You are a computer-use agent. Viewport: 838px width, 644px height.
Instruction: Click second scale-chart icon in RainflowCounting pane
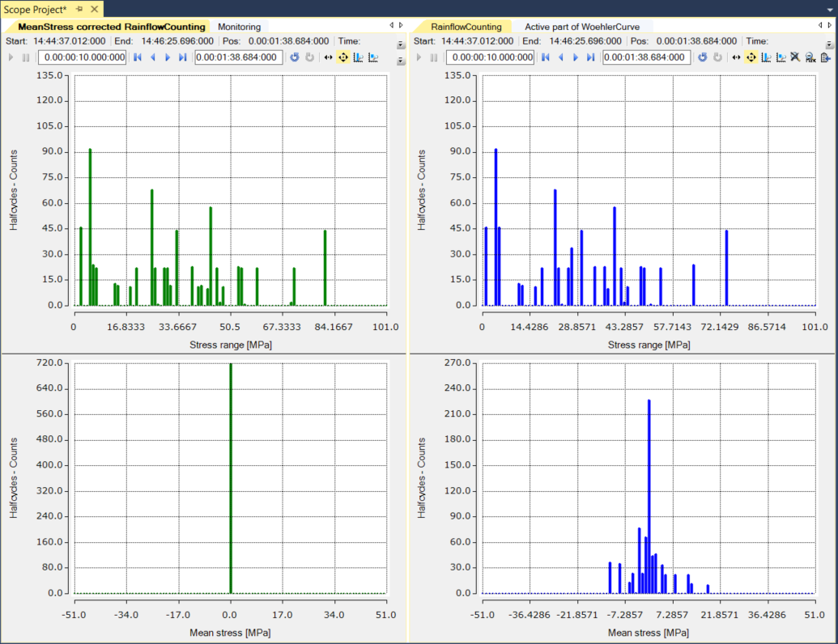781,57
